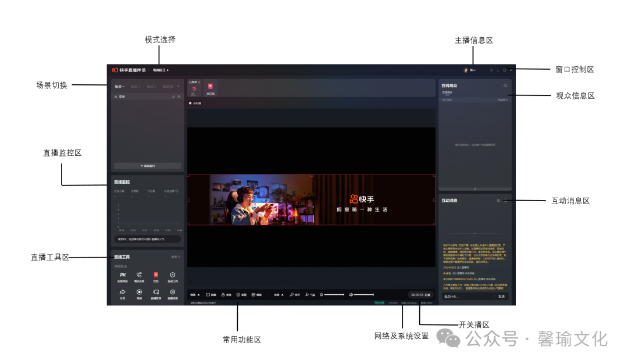The height and width of the screenshot is (364, 628).
Task: Select the 在线观众 tab
Action: (447, 92)
